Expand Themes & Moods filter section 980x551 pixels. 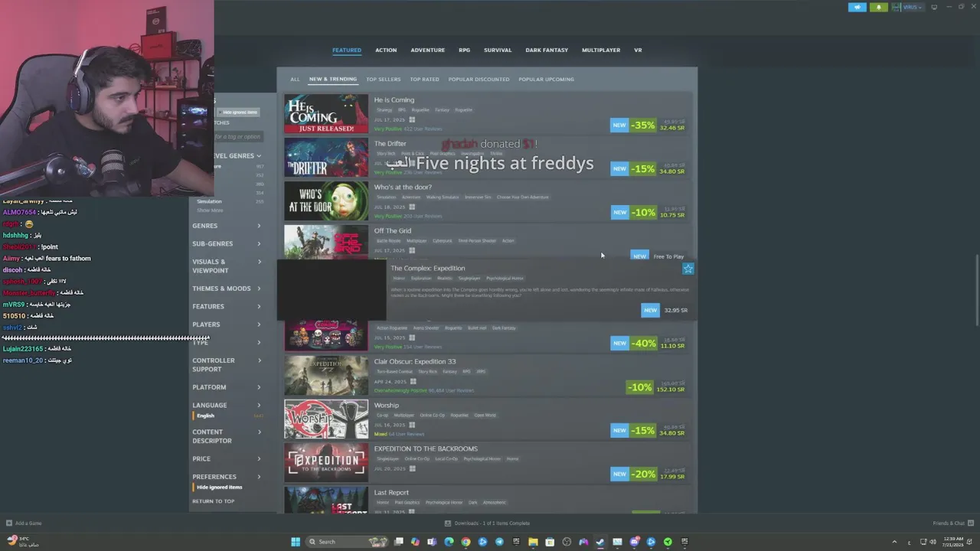coord(227,289)
